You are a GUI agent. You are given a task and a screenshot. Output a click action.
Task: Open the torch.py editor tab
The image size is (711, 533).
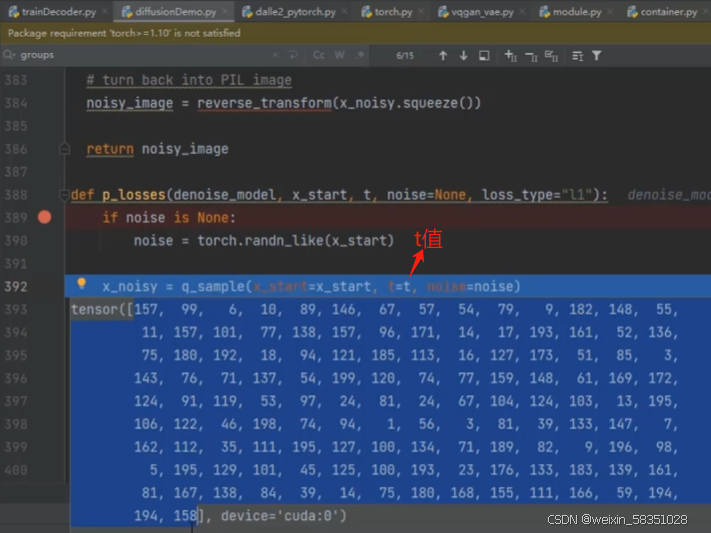[x=393, y=12]
